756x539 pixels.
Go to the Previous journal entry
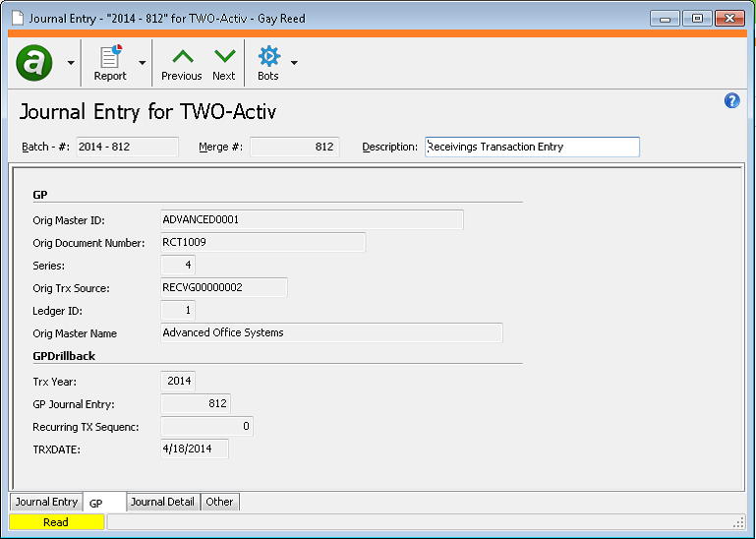(x=182, y=64)
